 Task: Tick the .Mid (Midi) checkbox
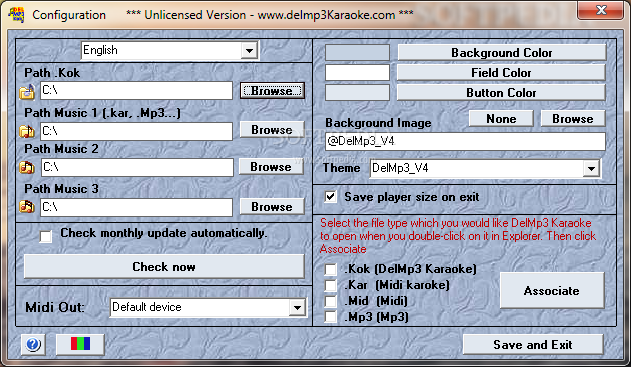click(x=330, y=301)
